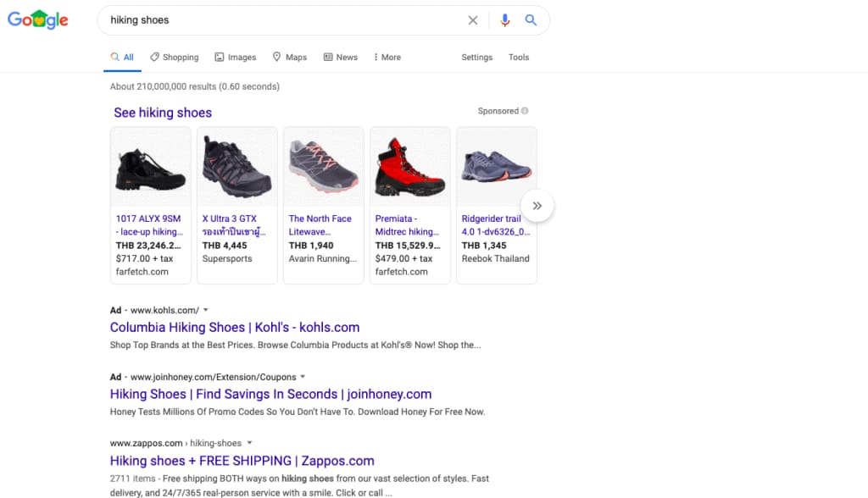
Task: Click the Google logo
Action: tap(38, 20)
